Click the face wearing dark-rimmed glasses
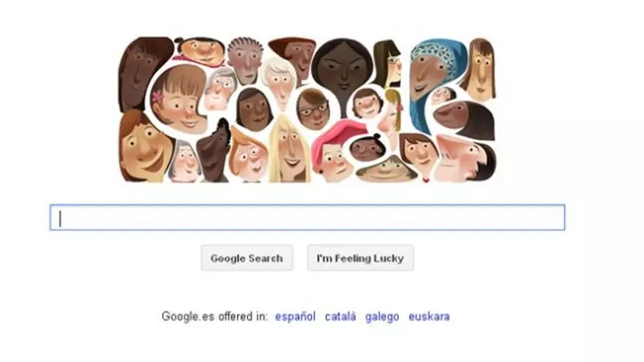This screenshot has height=362, width=644. (x=312, y=109)
